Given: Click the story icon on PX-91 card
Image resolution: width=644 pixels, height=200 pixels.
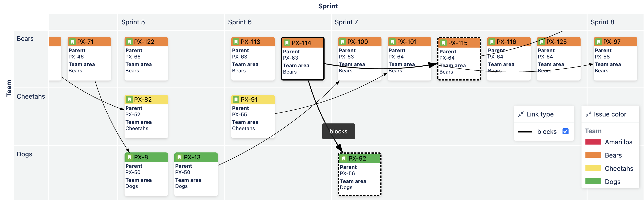Looking at the screenshot, I should (x=236, y=100).
